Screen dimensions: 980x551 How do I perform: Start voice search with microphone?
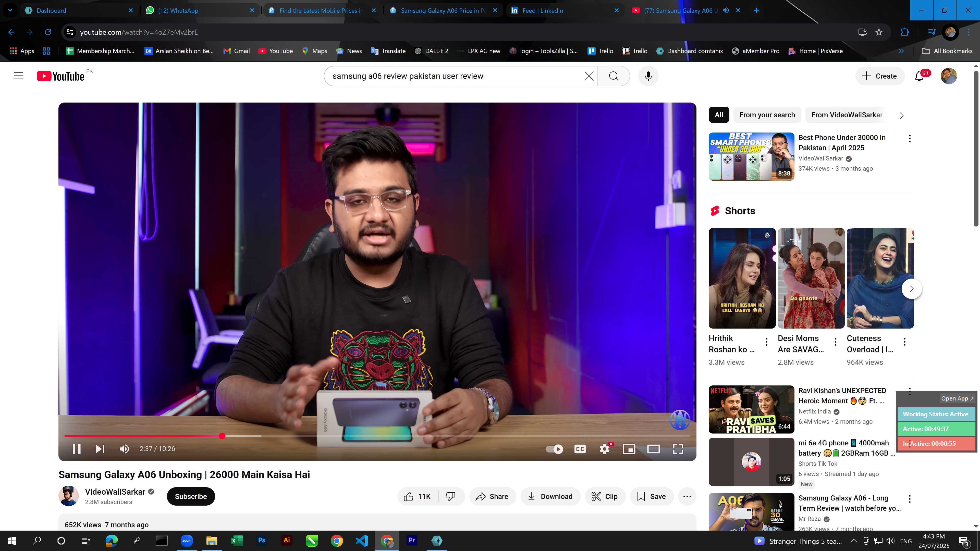click(x=648, y=76)
